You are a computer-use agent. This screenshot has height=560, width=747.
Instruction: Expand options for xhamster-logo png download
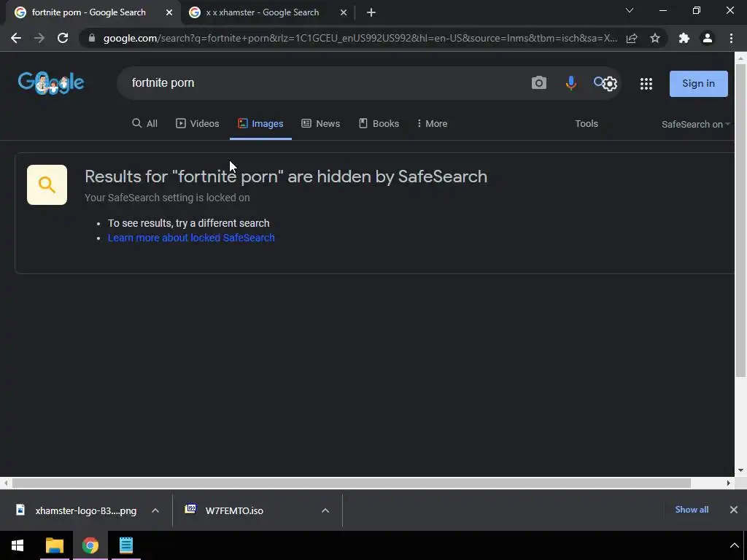155,510
